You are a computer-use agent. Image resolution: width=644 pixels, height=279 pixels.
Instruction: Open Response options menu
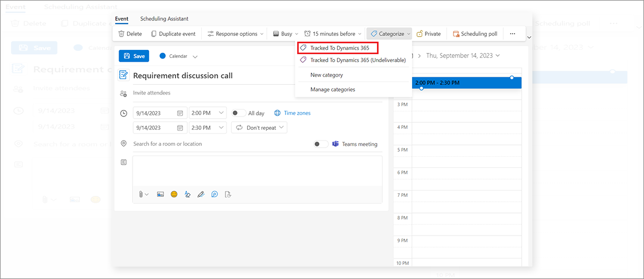[236, 34]
